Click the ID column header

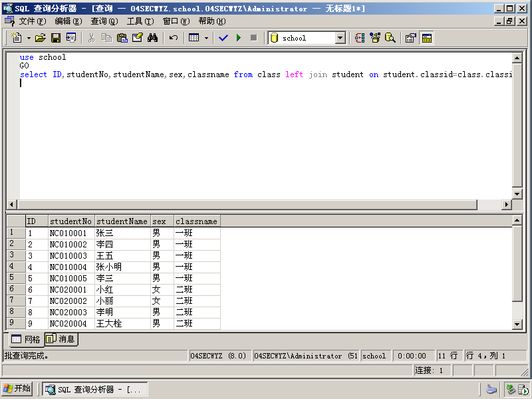(37, 221)
